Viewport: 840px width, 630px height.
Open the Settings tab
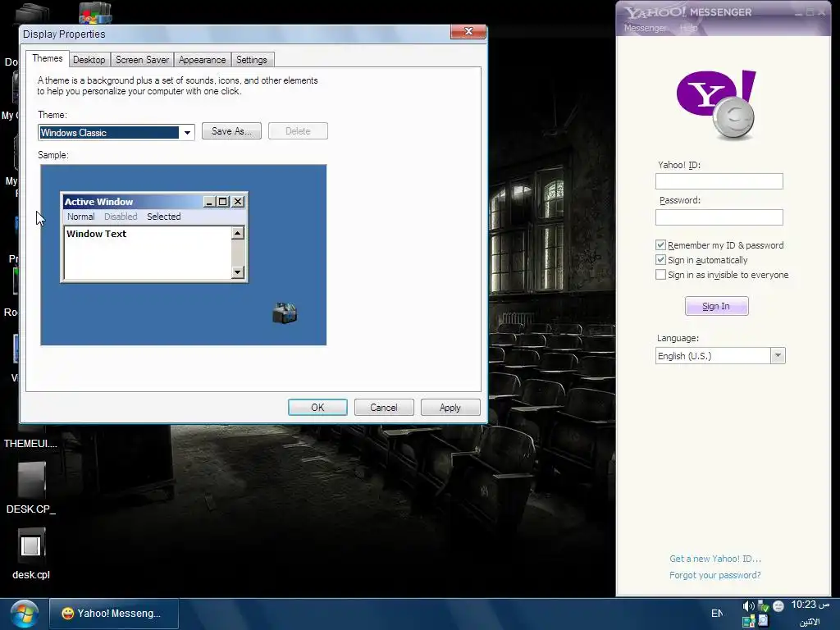pyautogui.click(x=251, y=59)
